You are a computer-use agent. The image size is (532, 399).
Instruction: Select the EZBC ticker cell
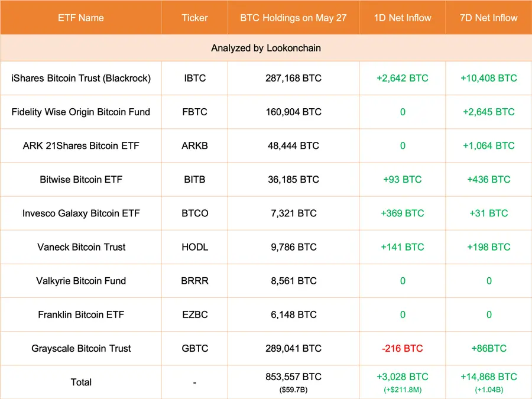tap(194, 314)
